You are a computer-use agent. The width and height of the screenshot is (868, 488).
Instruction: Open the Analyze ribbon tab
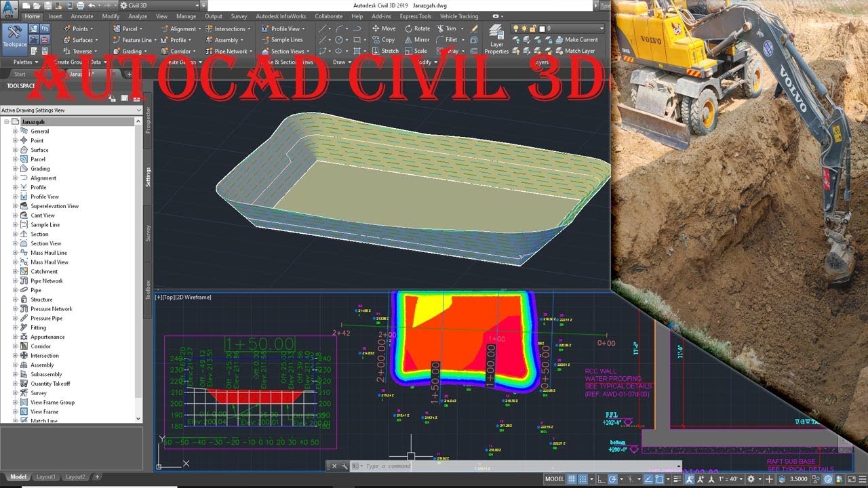pos(138,16)
